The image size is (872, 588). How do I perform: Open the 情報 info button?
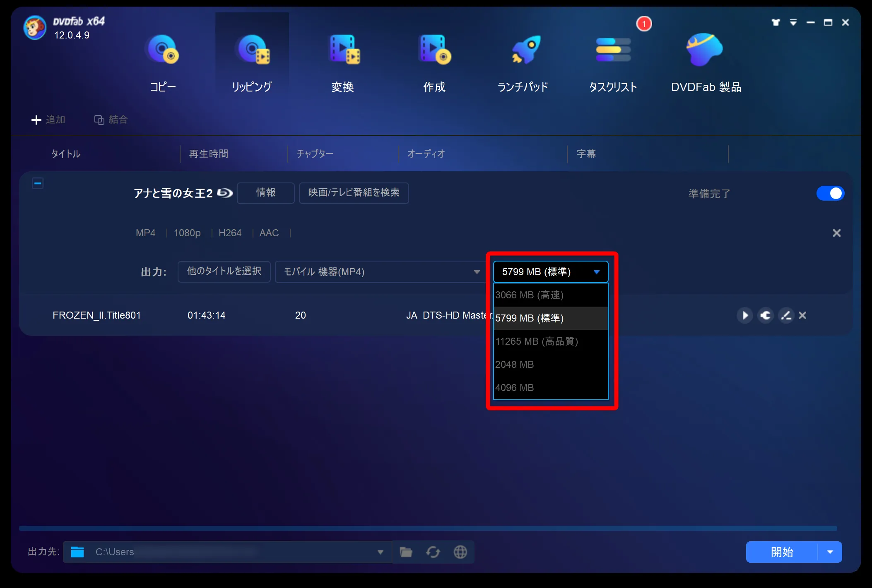266,193
